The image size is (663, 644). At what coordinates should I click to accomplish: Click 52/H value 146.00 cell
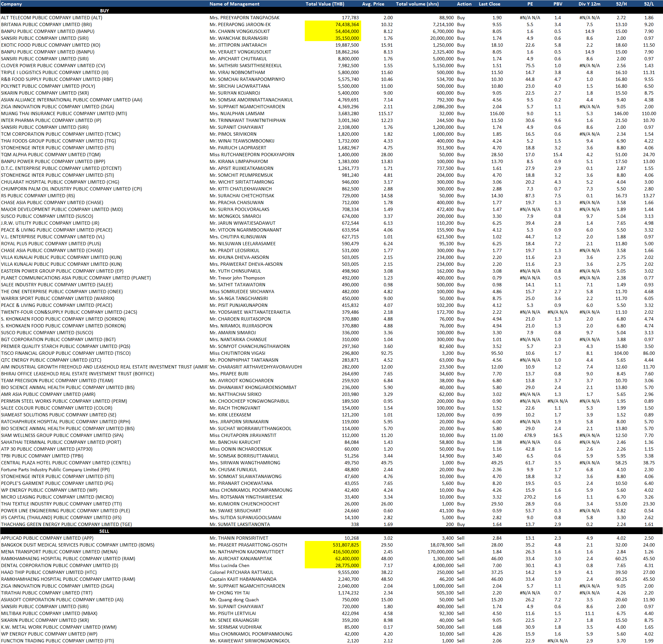[621, 113]
